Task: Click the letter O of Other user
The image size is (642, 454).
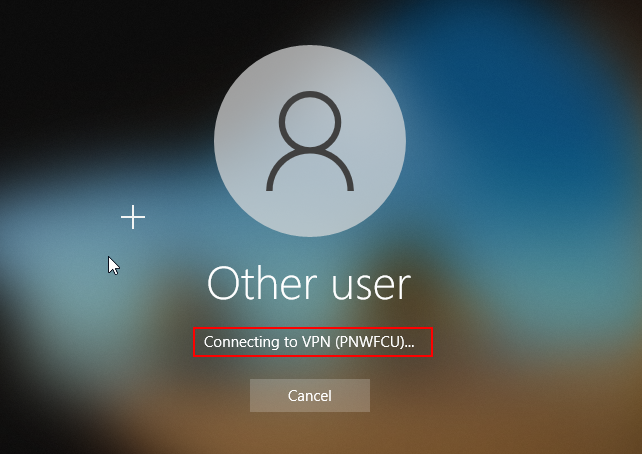Action: coord(222,283)
